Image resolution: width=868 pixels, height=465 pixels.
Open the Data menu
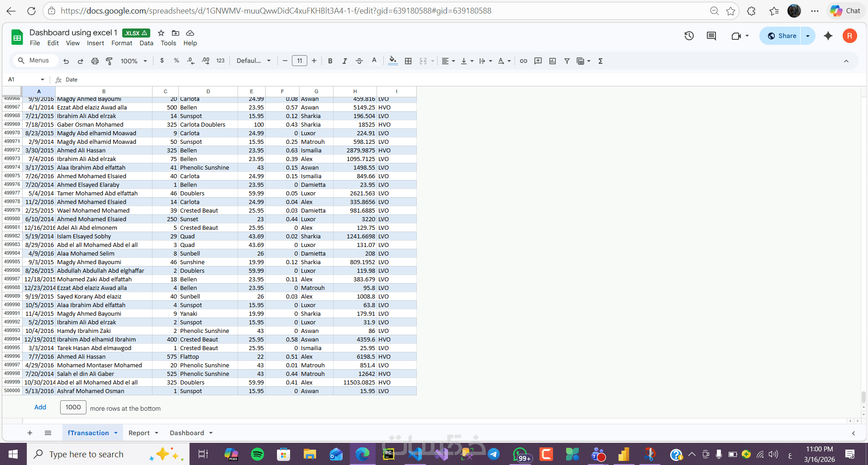[146, 43]
